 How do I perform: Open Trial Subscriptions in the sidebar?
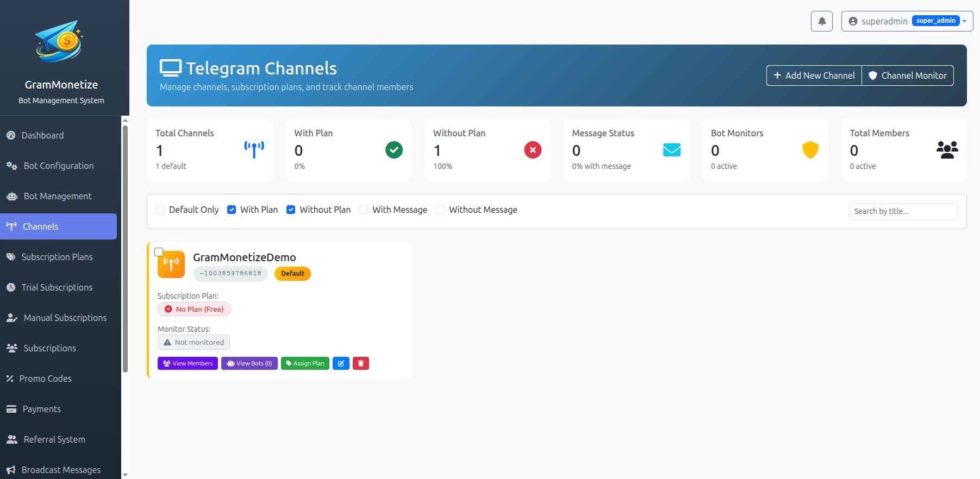(59, 287)
